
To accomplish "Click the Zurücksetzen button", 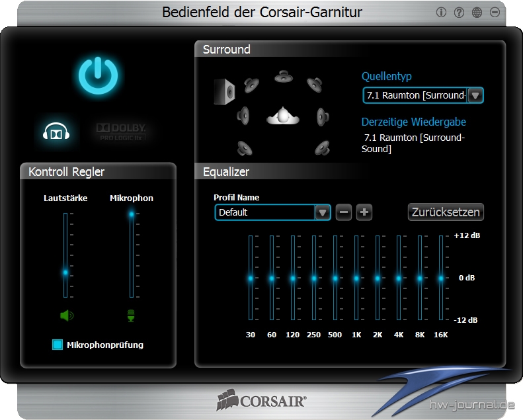I will 446,212.
